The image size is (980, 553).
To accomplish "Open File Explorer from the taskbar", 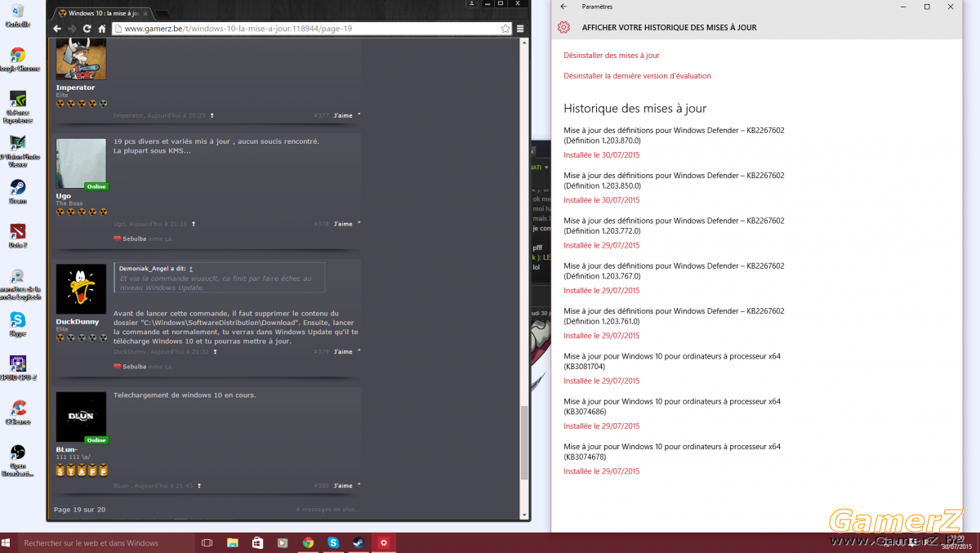I will [232, 542].
